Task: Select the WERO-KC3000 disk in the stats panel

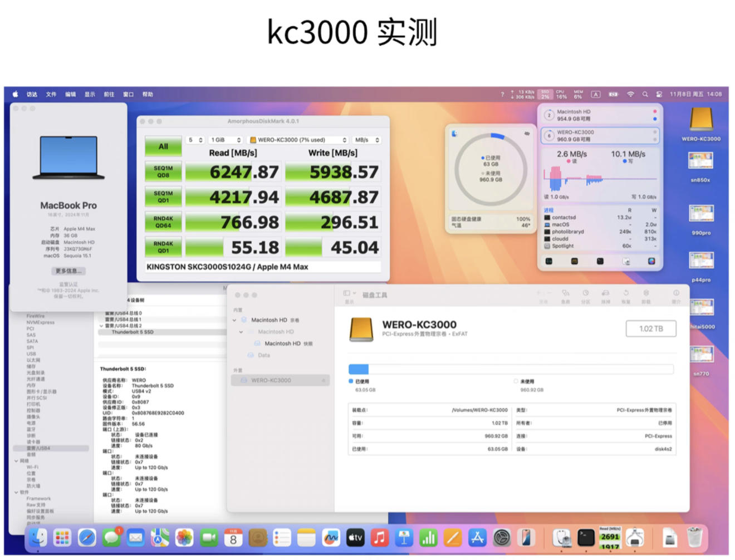Action: (599, 136)
